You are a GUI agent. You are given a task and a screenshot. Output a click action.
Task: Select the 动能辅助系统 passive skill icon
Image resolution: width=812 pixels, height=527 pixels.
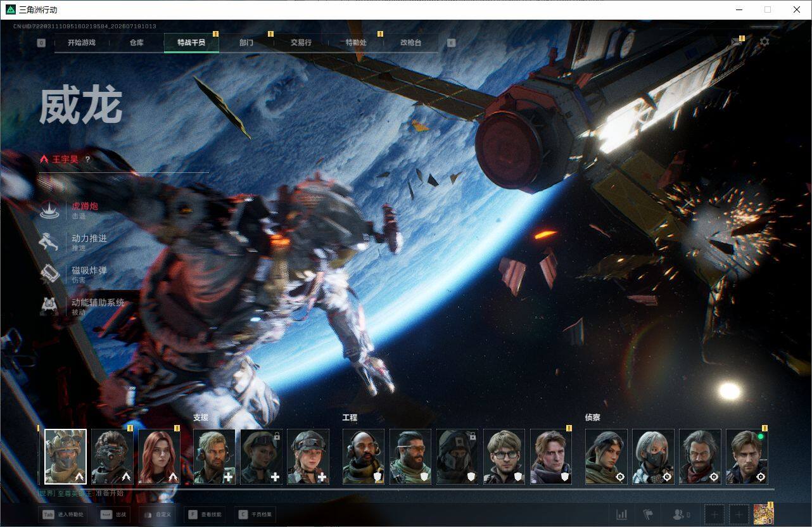[49, 307]
